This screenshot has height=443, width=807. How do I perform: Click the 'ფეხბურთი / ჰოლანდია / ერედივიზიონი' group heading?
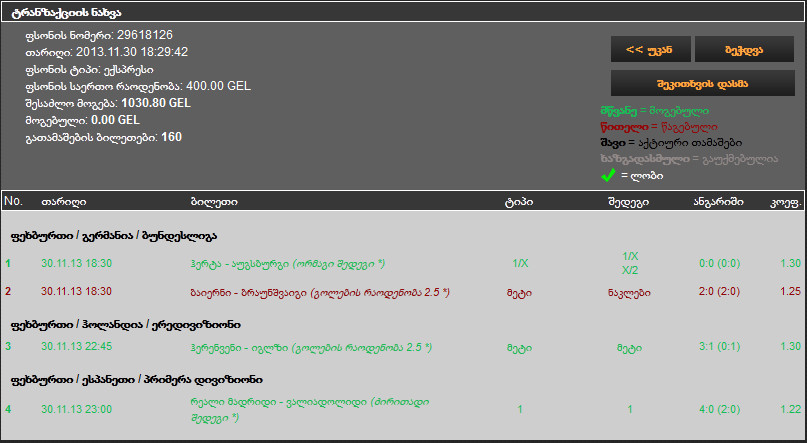coord(126,325)
